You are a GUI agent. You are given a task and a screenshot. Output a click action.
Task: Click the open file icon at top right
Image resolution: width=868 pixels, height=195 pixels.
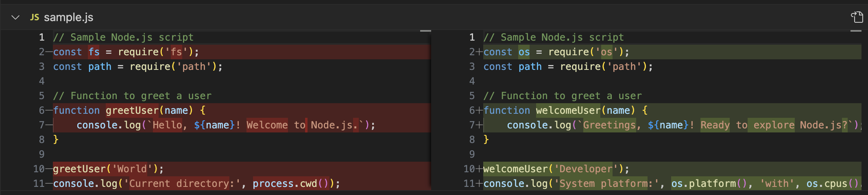857,17
